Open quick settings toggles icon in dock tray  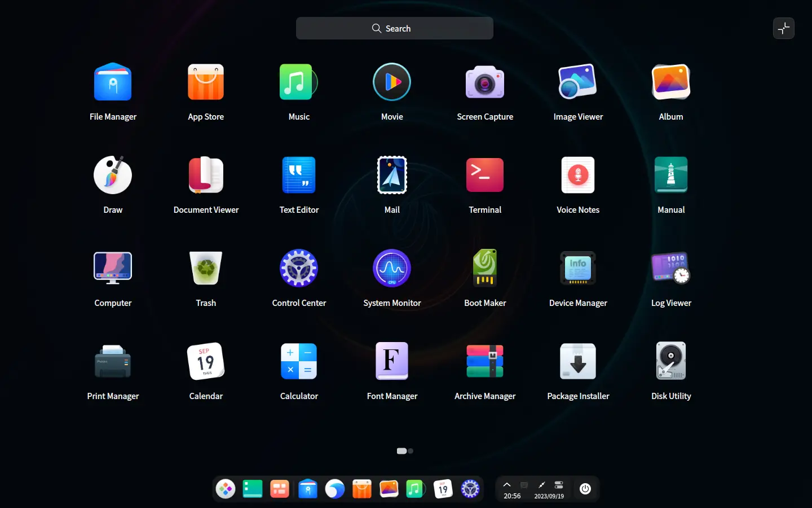point(559,485)
